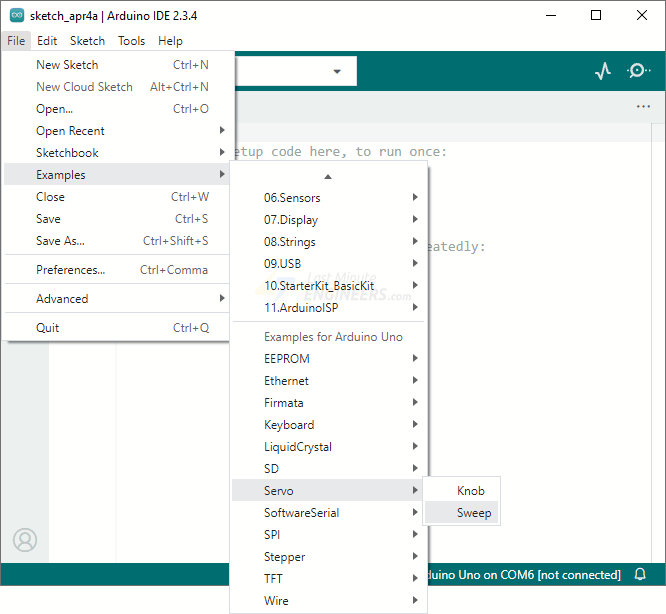Image resolution: width=666 pixels, height=614 pixels.
Task: Click the user account profile icon
Action: 25,540
